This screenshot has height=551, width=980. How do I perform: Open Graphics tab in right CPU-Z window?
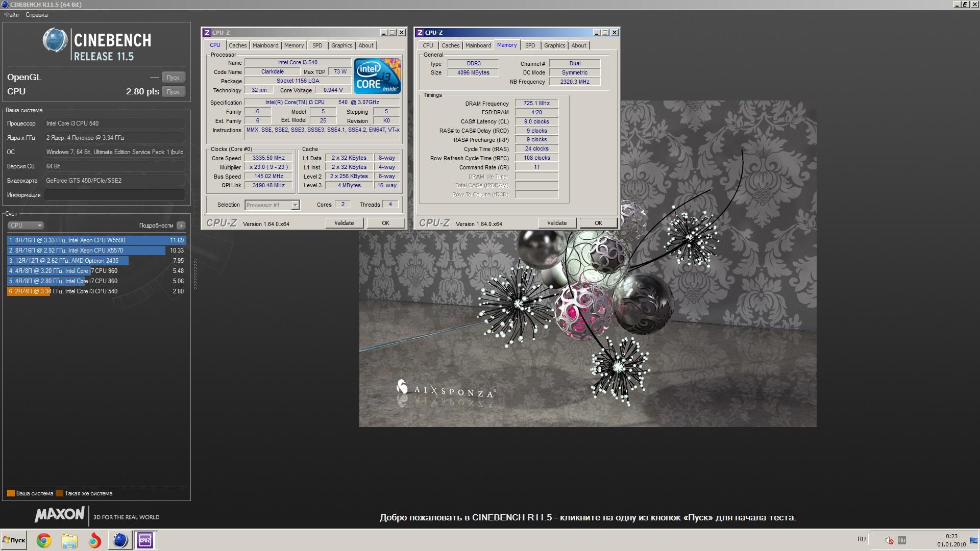(x=554, y=45)
